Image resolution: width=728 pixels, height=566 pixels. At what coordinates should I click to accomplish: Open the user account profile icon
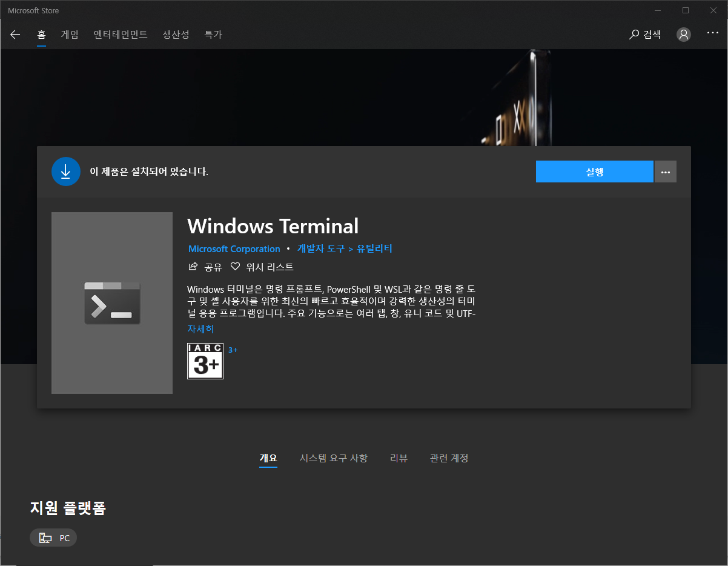(684, 35)
